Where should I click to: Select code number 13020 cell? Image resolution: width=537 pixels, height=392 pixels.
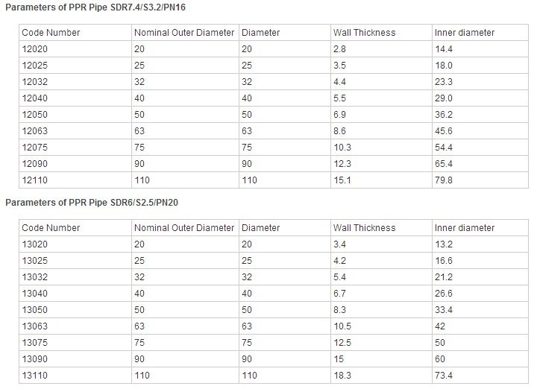pos(75,244)
